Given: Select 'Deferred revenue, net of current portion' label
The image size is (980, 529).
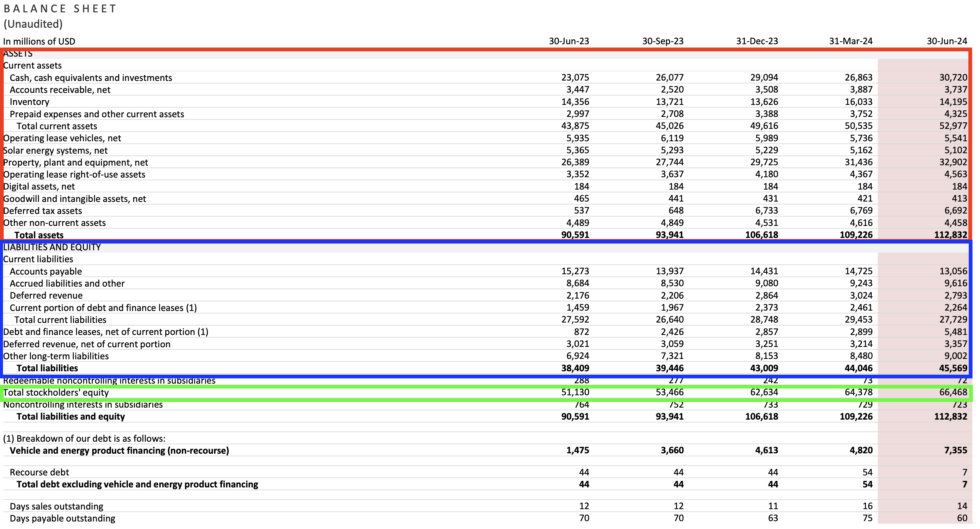Looking at the screenshot, I should point(87,344).
